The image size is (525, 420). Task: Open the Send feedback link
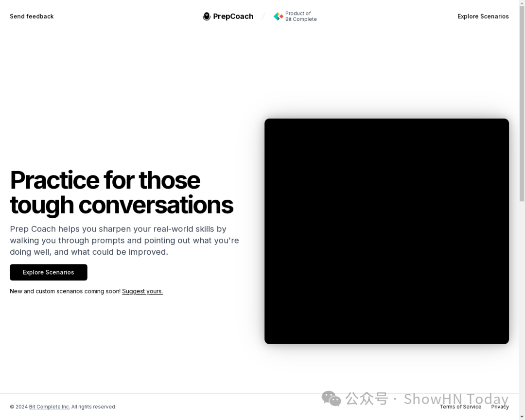pos(32,17)
